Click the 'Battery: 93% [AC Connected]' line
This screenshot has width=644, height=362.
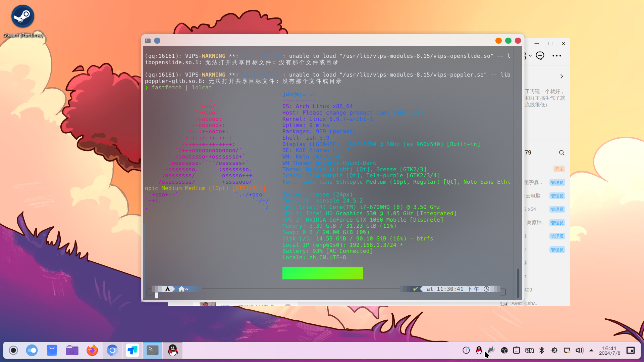coord(327,251)
